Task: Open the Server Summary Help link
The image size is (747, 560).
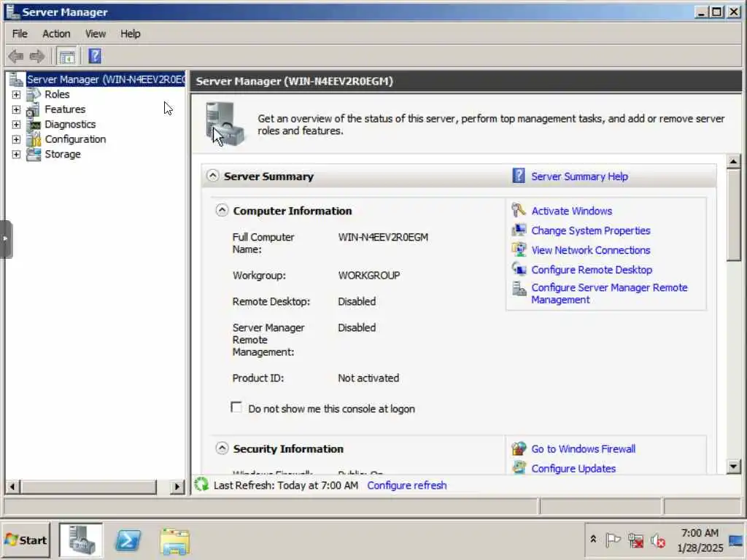Action: pos(579,176)
